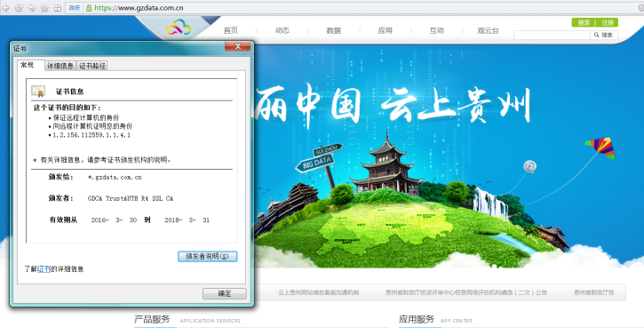Open the 数据 navigation menu item
Screen dimensions: 644x335
point(333,30)
